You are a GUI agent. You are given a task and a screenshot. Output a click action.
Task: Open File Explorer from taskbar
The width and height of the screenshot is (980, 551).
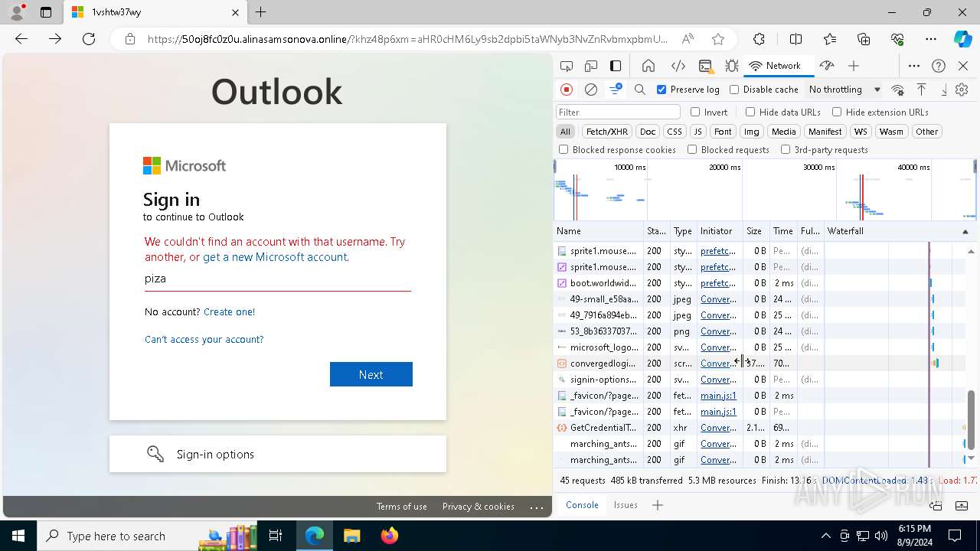[x=352, y=536]
